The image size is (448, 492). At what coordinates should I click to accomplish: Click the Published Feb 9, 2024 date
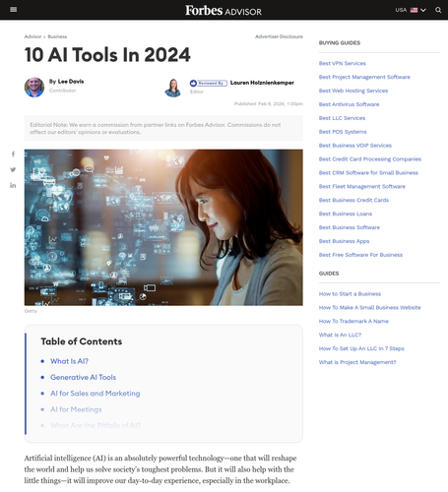(269, 103)
